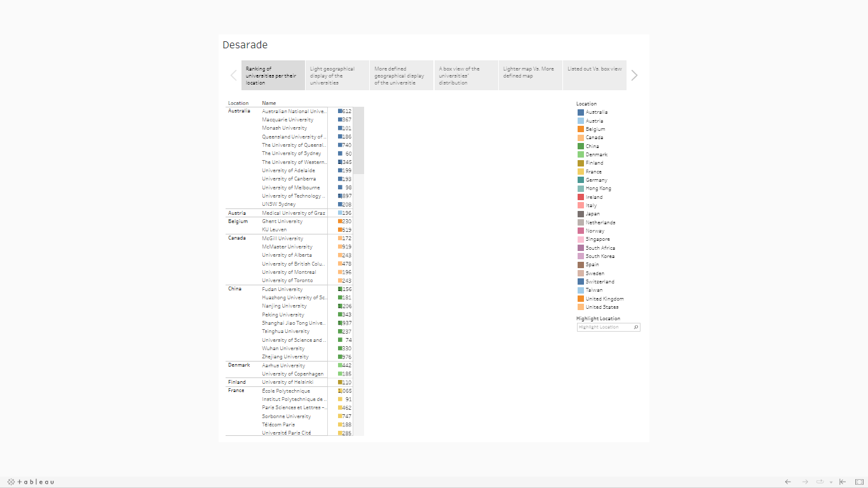This screenshot has height=488, width=868.
Task: Click the green color square beside China
Action: click(580, 146)
